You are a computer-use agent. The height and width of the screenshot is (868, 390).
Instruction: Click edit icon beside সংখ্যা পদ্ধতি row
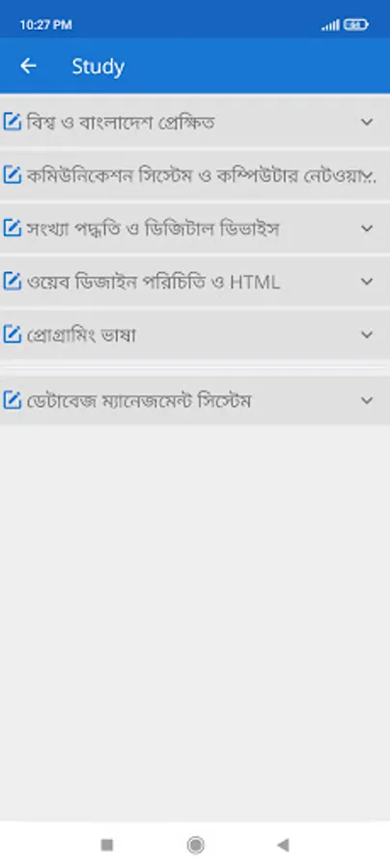pyautogui.click(x=13, y=228)
